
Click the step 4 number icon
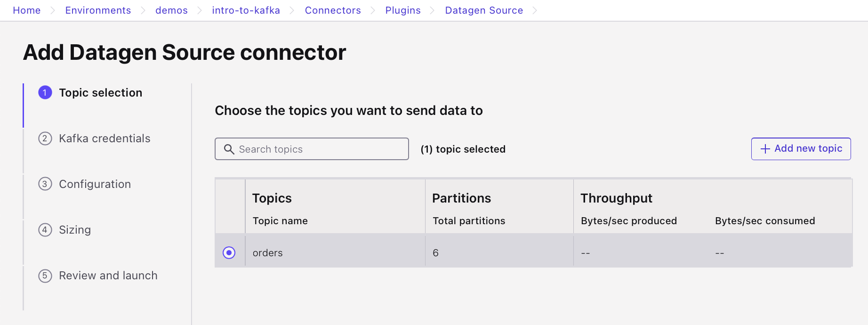coord(45,230)
